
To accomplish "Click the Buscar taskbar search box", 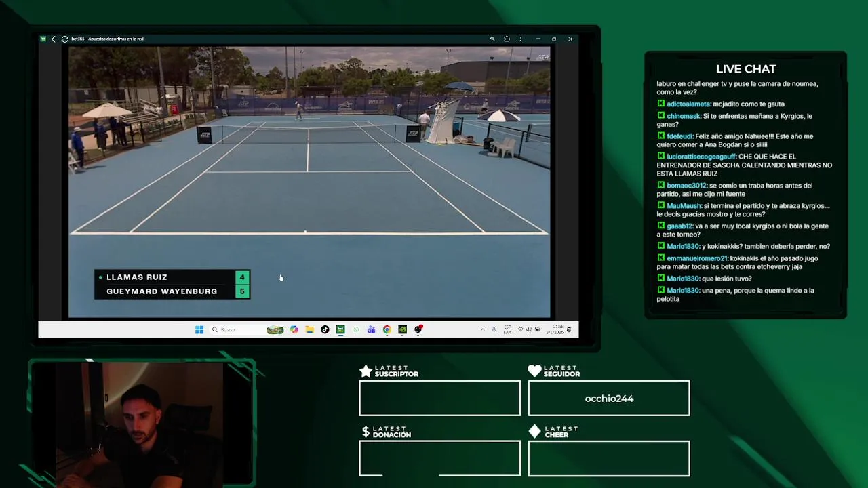I will pyautogui.click(x=246, y=329).
